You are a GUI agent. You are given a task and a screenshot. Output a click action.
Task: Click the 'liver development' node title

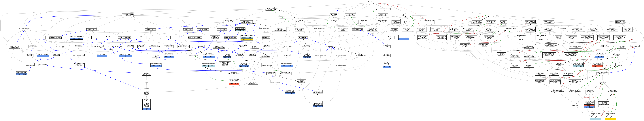(x=102, y=54)
